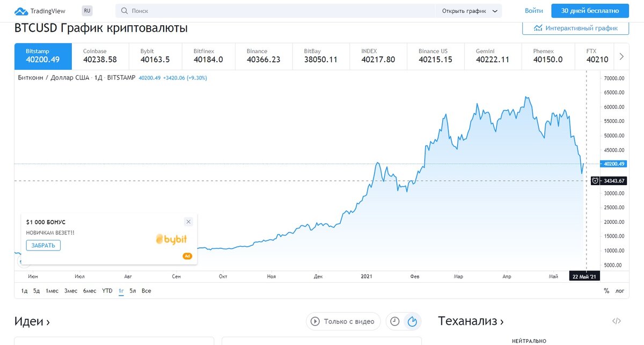The width and height of the screenshot is (644, 345).
Task: Click the clock icon next to video filter
Action: click(395, 321)
